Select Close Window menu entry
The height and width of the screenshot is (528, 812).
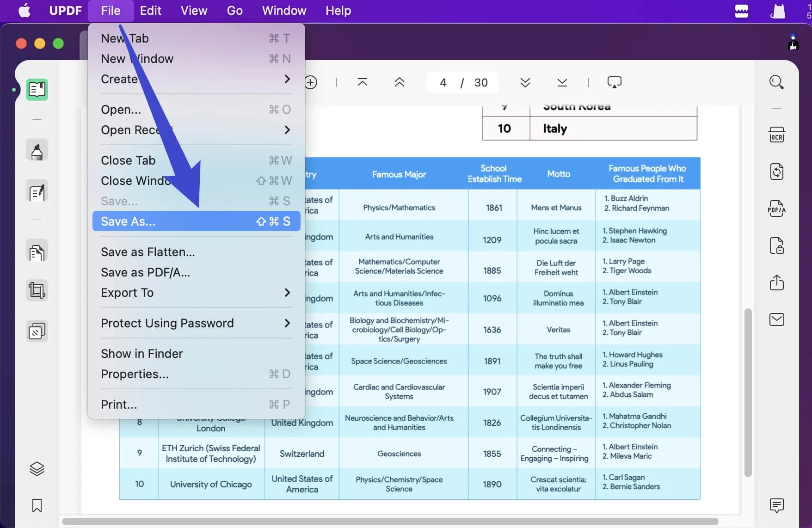[197, 181]
